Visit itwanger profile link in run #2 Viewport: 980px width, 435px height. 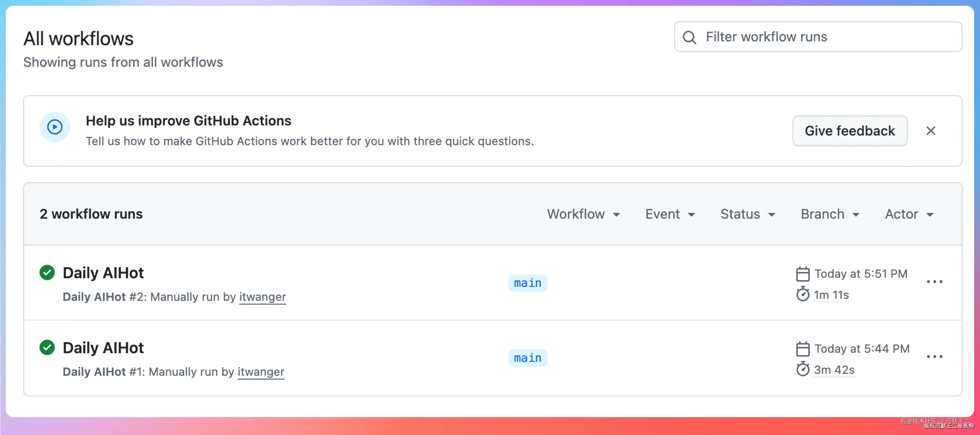pos(262,297)
